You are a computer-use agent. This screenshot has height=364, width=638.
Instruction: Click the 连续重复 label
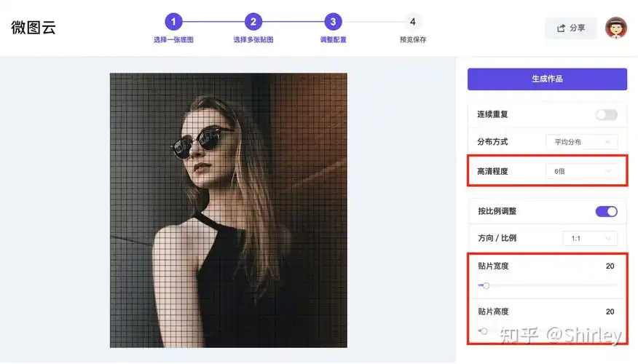[492, 114]
